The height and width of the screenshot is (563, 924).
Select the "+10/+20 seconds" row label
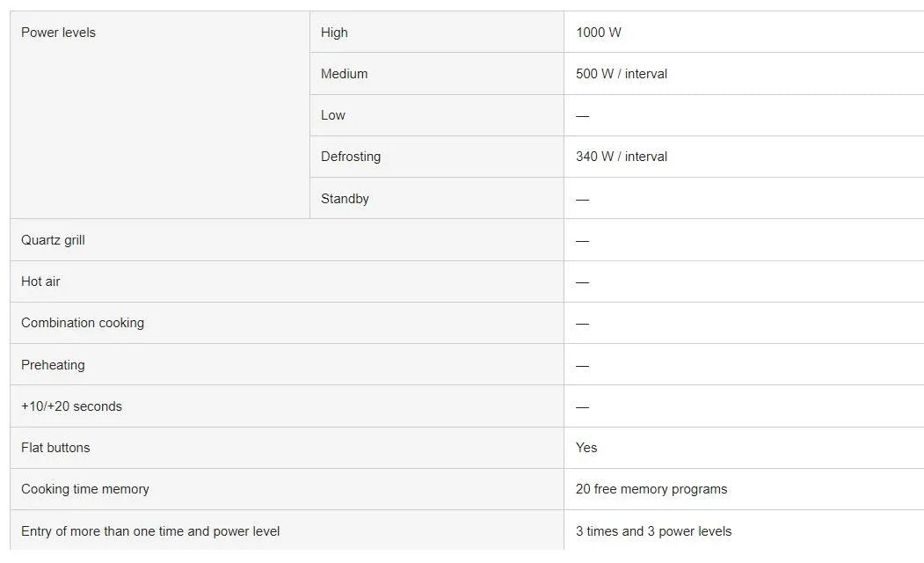tap(71, 406)
